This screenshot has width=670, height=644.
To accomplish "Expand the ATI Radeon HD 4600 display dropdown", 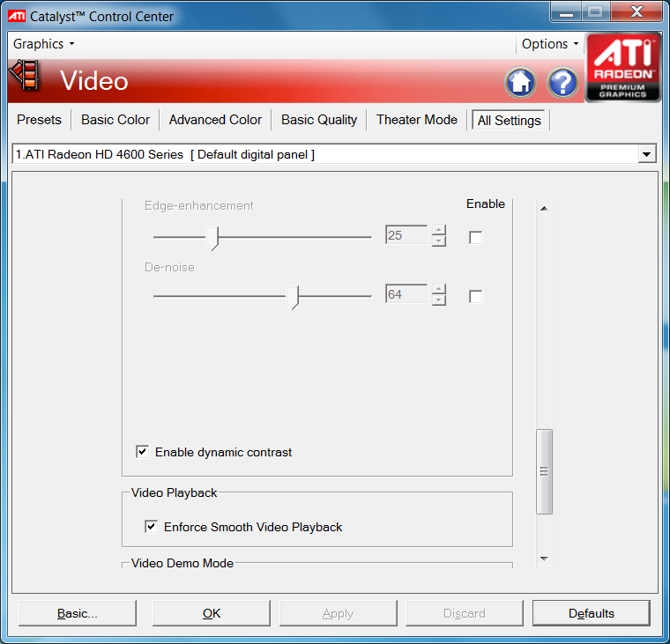I will [x=646, y=154].
